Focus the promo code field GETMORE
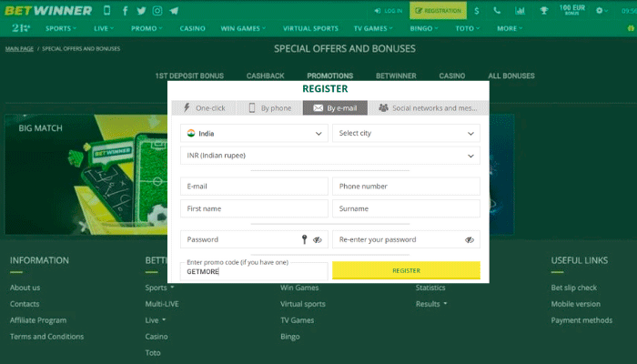The height and width of the screenshot is (364, 637). coord(254,271)
